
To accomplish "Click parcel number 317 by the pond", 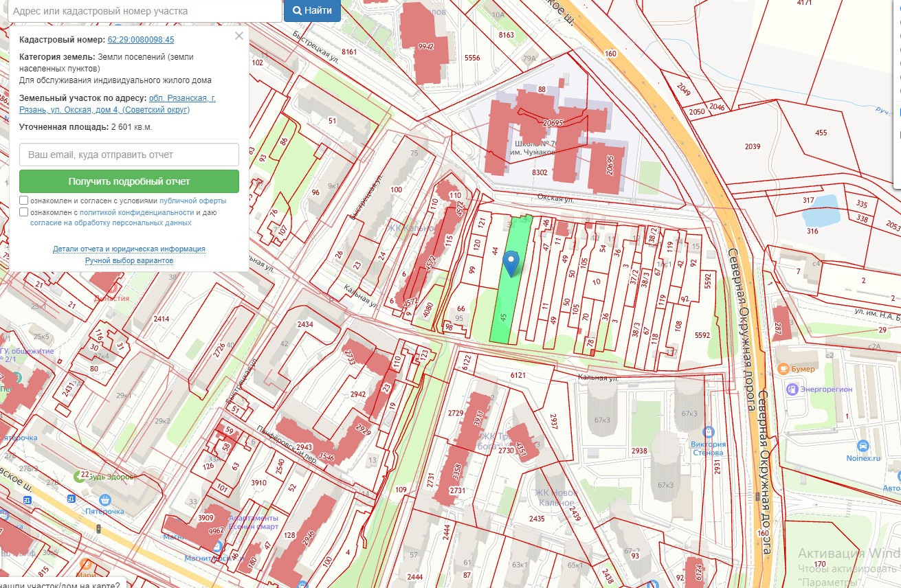I will click(808, 200).
